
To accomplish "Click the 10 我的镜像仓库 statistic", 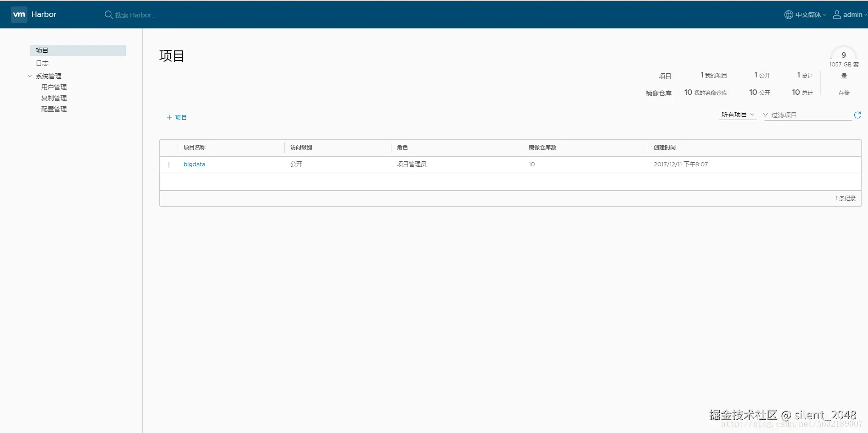I will pyautogui.click(x=706, y=93).
